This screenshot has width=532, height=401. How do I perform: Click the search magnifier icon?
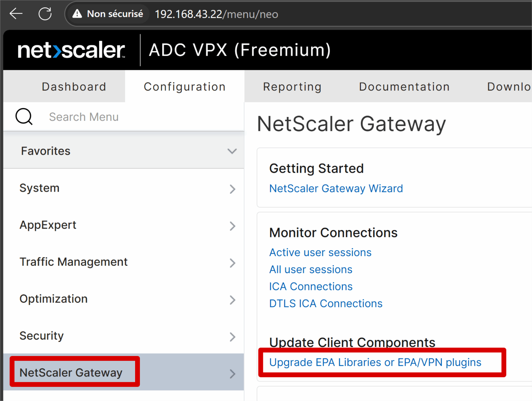click(24, 117)
